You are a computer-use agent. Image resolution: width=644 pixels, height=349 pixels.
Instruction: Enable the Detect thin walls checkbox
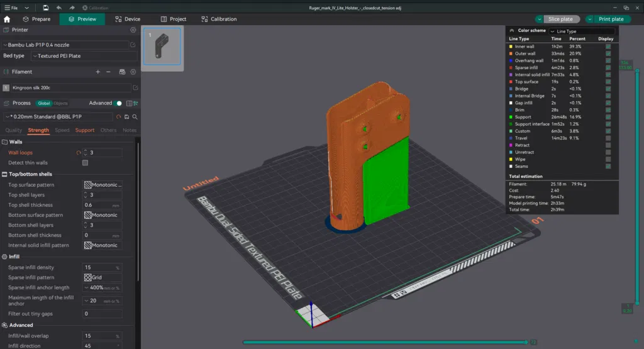[x=86, y=163]
